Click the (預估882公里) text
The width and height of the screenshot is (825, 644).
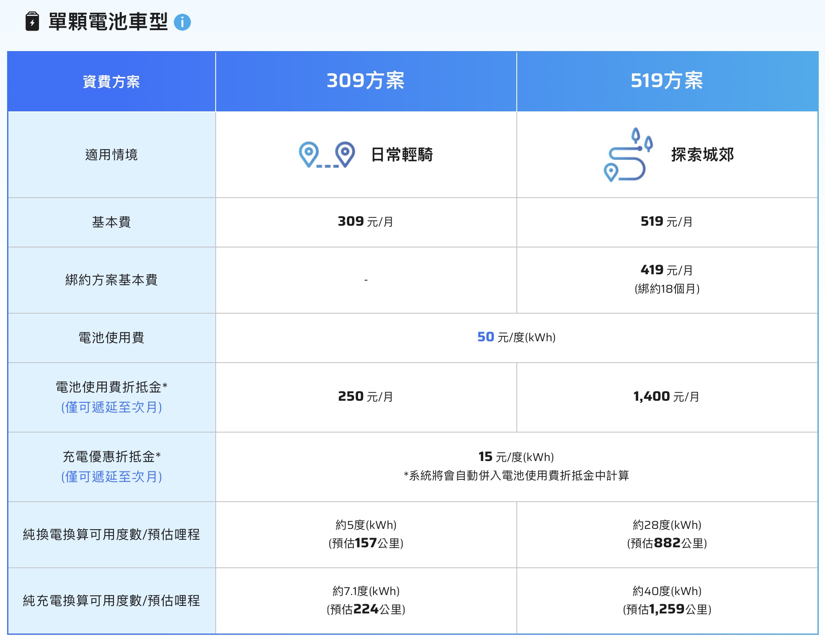tap(667, 544)
